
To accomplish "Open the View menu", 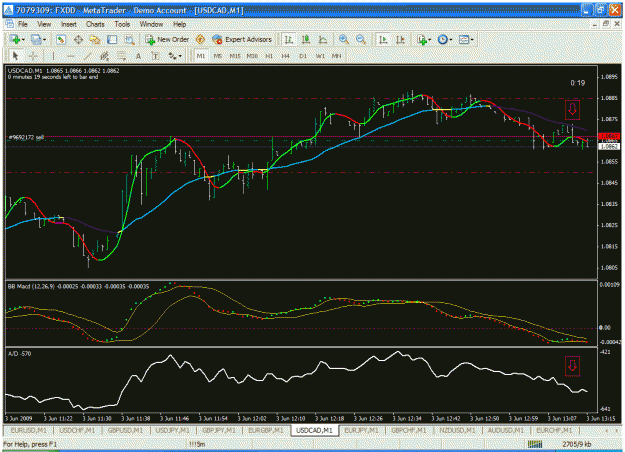I will [44, 24].
